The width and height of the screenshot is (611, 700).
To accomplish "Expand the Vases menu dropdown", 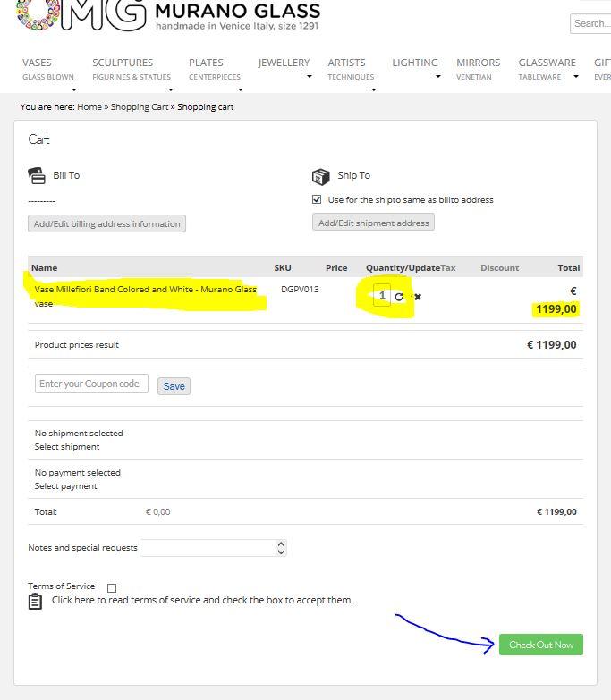I will (x=48, y=69).
